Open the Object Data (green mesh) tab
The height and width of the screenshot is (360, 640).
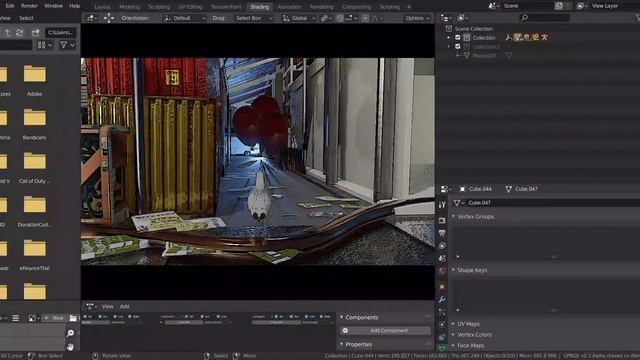442,348
